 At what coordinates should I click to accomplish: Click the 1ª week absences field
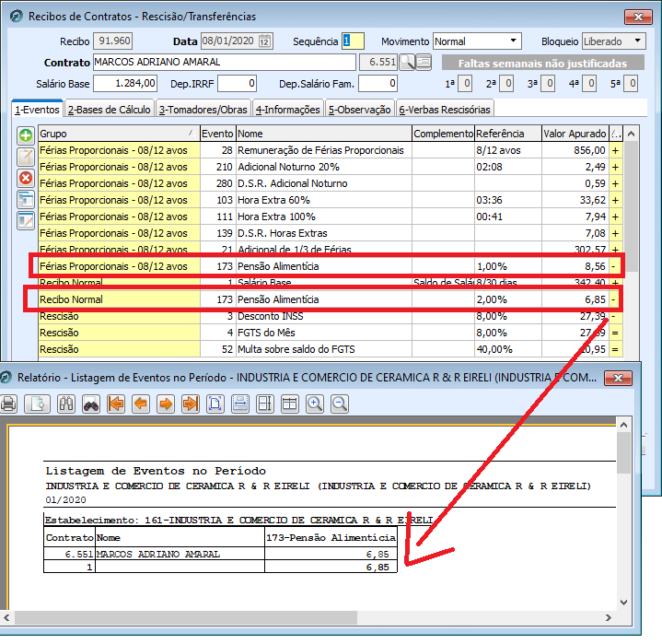point(465,83)
